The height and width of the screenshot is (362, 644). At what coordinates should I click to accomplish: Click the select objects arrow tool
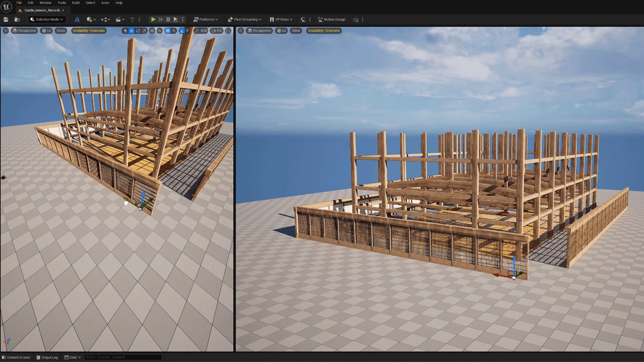[125, 31]
